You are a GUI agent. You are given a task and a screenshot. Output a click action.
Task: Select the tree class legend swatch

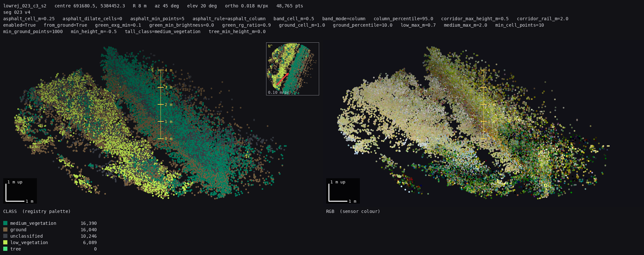pos(5,249)
